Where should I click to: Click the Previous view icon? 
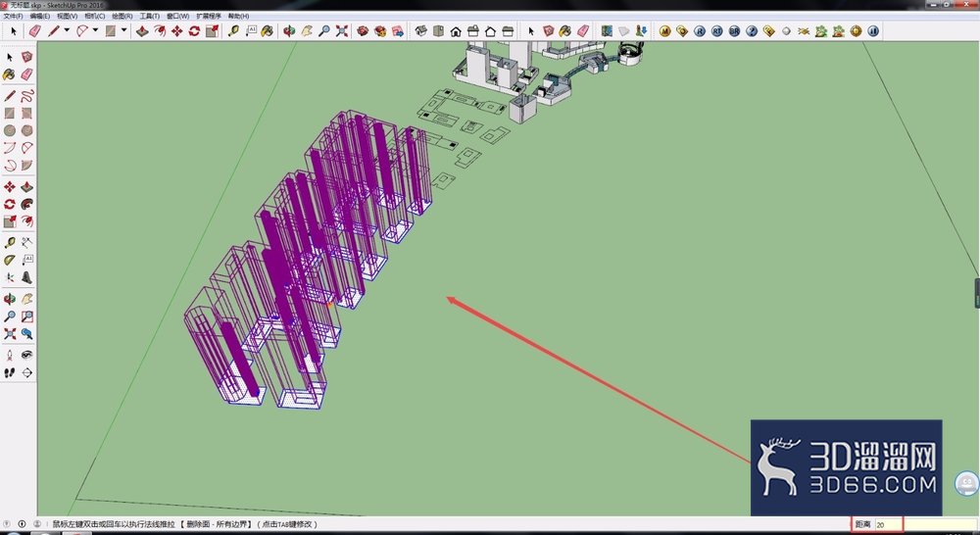tap(26, 334)
